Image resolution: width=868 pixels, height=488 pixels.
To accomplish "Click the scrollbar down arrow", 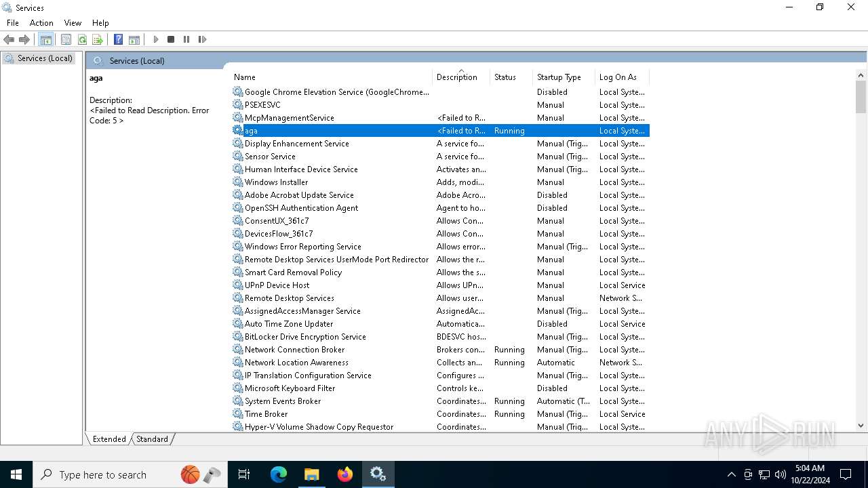I will [861, 426].
